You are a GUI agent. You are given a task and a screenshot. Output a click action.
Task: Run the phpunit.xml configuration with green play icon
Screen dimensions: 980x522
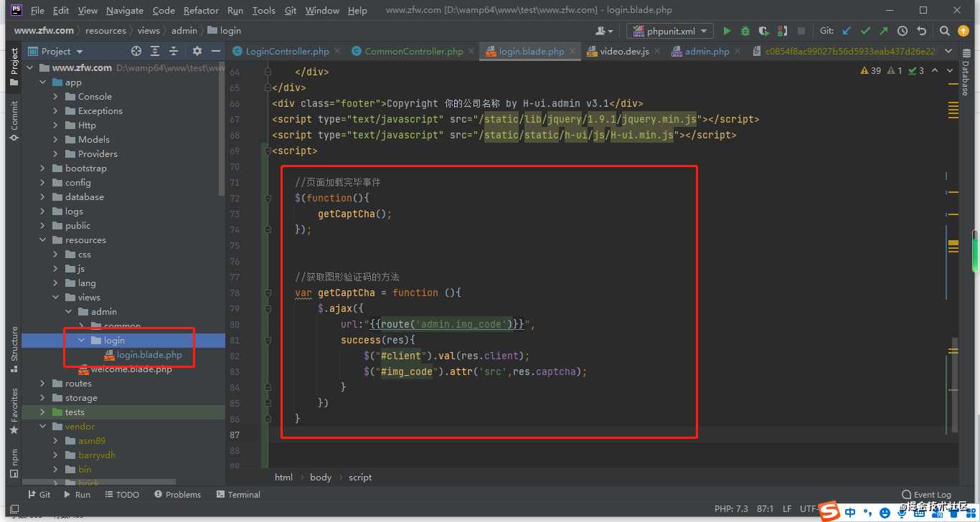[726, 30]
